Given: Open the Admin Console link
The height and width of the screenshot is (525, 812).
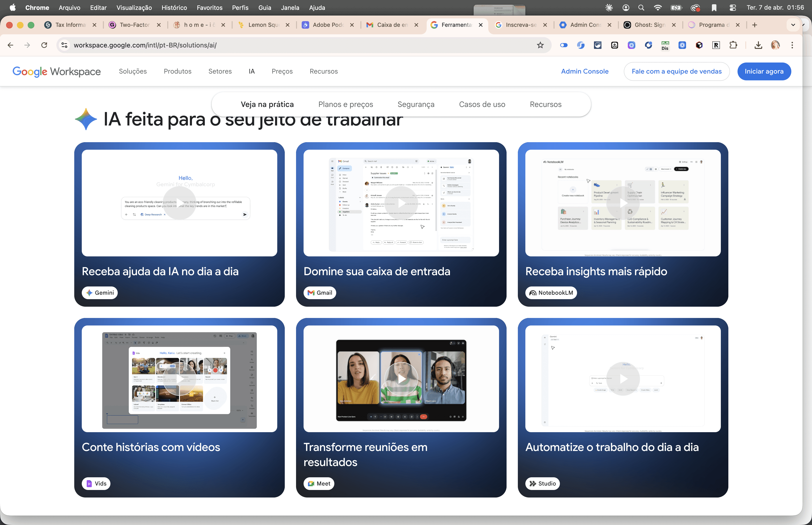Looking at the screenshot, I should click(585, 71).
